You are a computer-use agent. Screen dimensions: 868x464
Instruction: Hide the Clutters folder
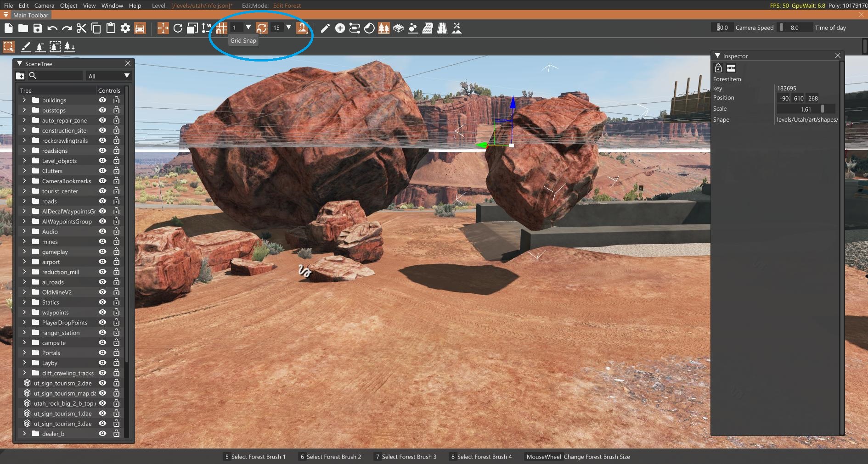pos(102,171)
